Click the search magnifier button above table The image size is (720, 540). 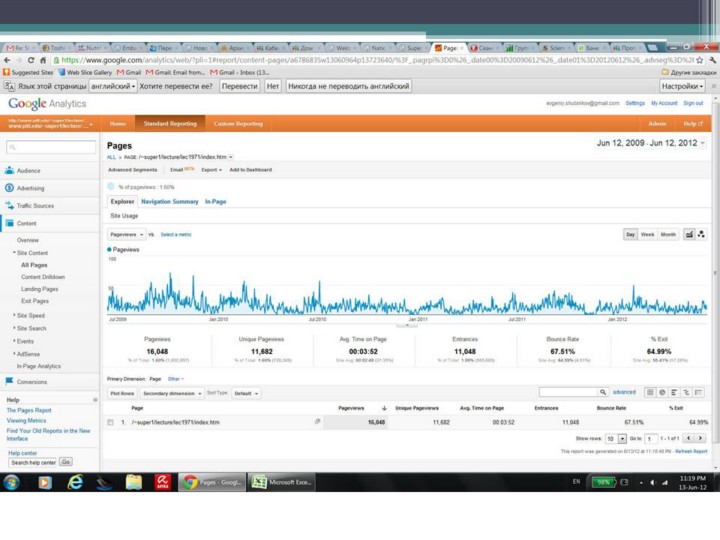click(x=601, y=393)
